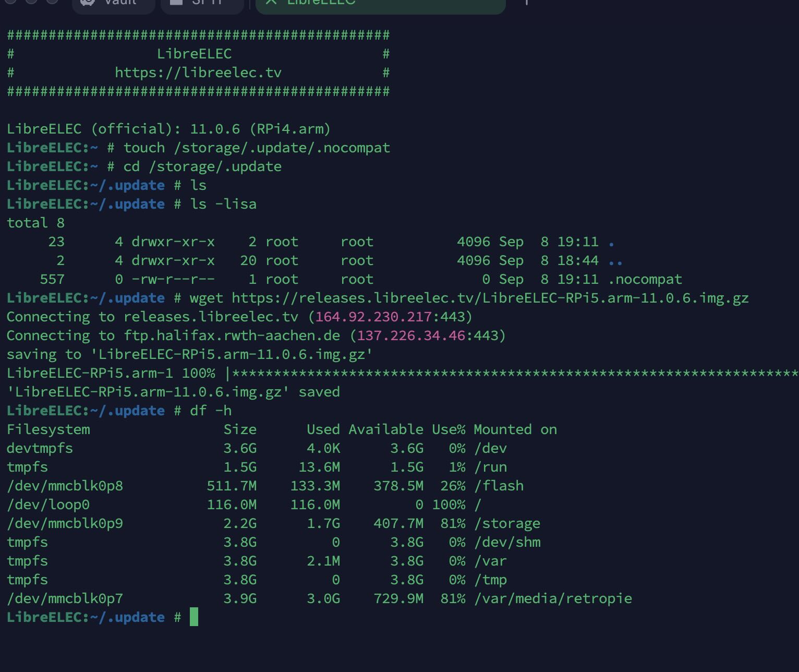Click the 'df -h' command text
This screenshot has height=672, width=799.
click(x=211, y=411)
